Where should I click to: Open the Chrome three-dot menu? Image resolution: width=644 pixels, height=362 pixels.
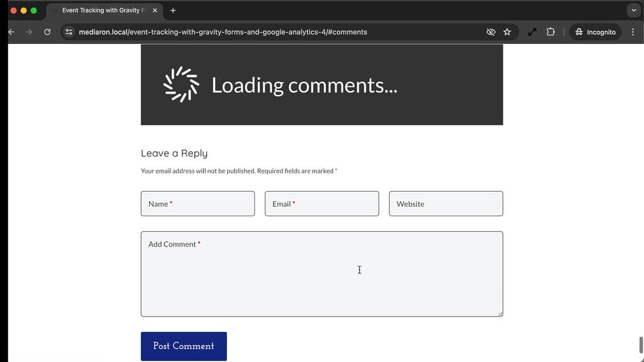tap(633, 31)
